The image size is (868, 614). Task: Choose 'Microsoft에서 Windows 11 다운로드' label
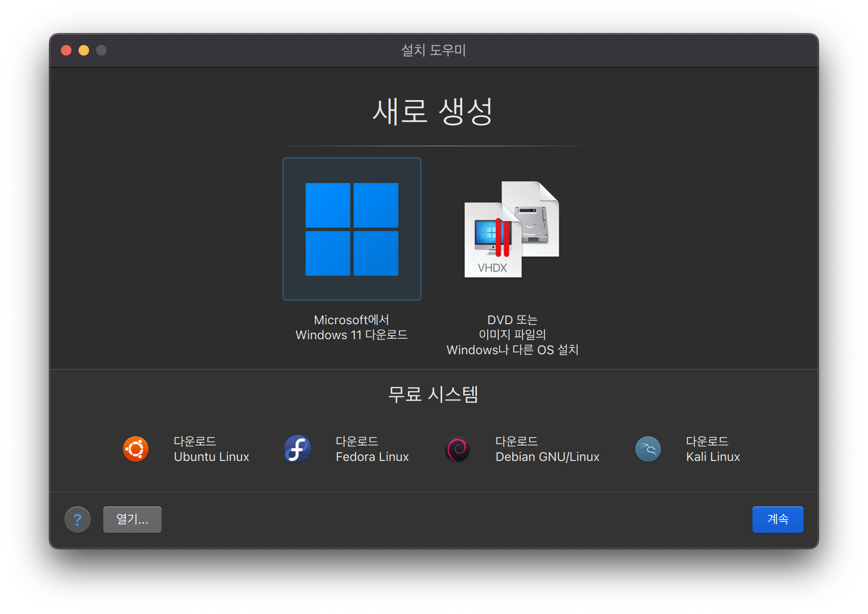pyautogui.click(x=352, y=327)
